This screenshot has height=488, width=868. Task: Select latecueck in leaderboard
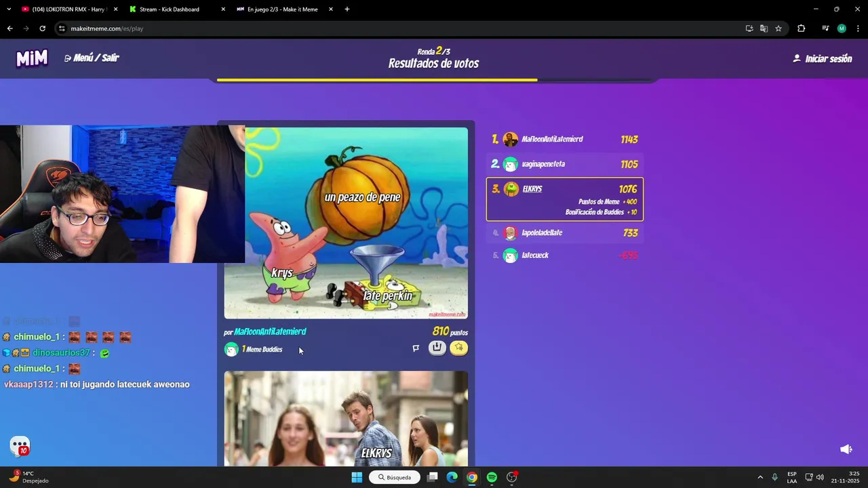coord(565,256)
